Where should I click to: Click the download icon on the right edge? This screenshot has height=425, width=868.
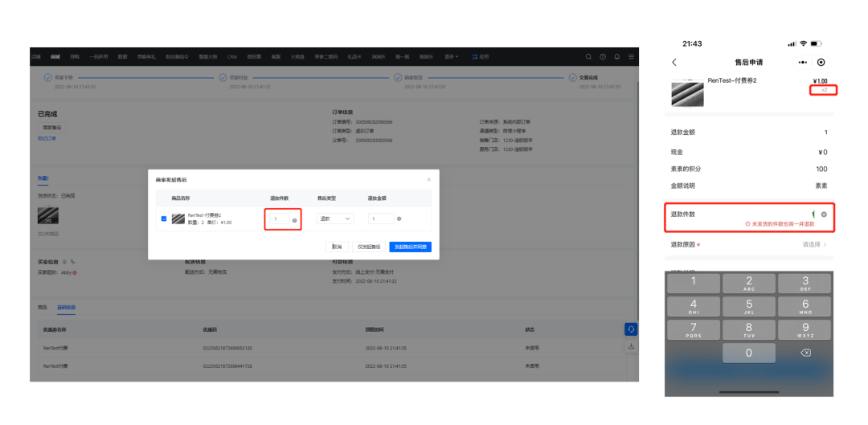[x=631, y=346]
